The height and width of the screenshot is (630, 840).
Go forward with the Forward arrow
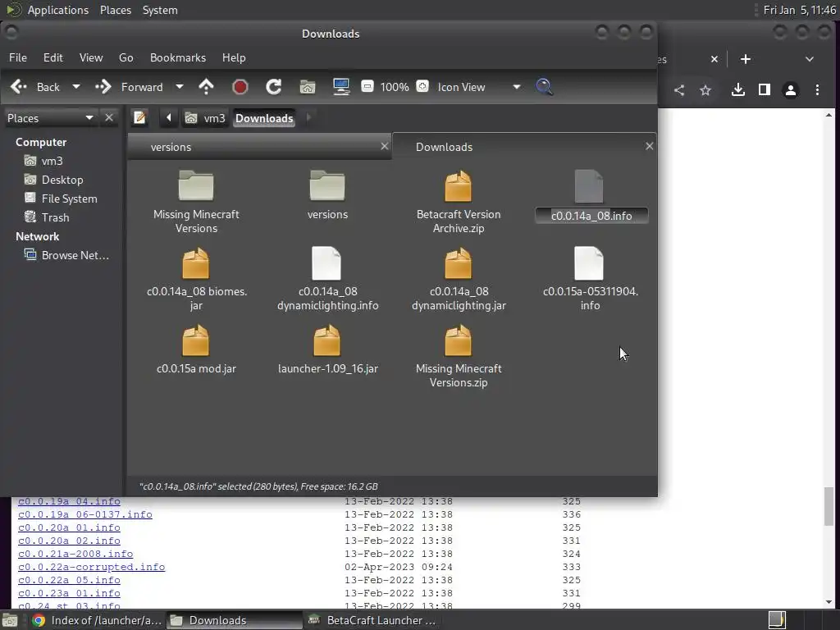(129, 87)
